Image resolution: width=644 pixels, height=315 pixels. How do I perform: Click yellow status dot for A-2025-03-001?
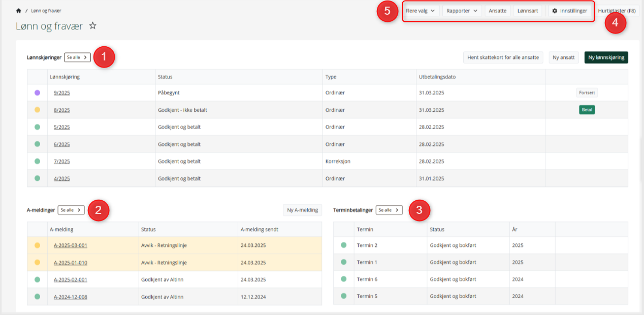37,245
